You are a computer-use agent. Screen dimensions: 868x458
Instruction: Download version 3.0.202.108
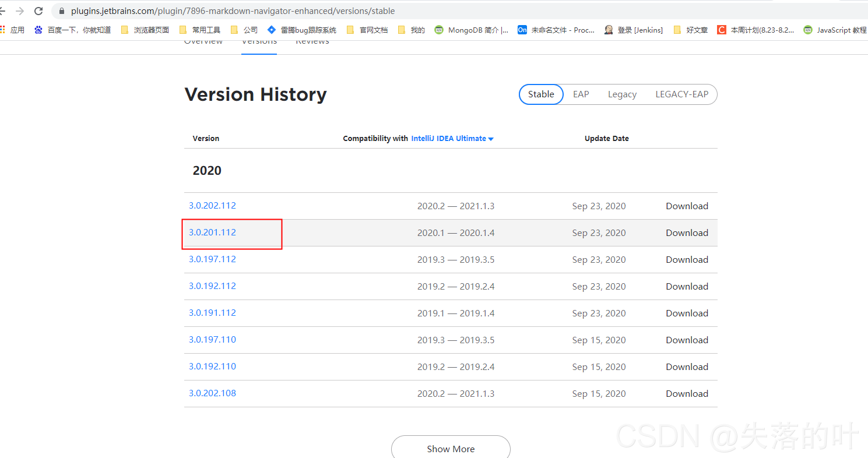pyautogui.click(x=687, y=394)
